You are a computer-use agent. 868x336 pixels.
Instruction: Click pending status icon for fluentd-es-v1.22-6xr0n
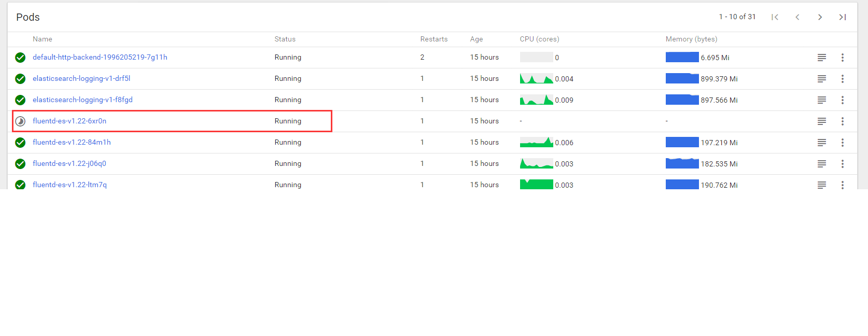point(20,121)
